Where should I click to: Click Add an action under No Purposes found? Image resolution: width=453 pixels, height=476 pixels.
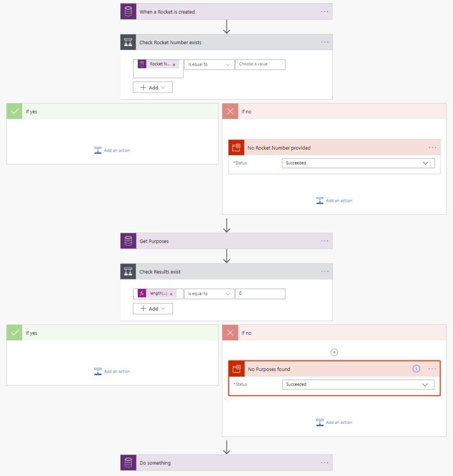(334, 423)
